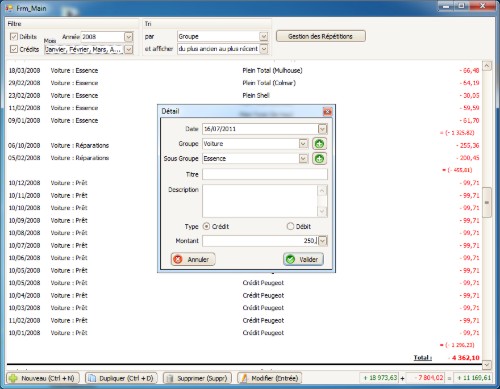
Task: Click the Gestion des Répétitions button
Action: (x=321, y=36)
